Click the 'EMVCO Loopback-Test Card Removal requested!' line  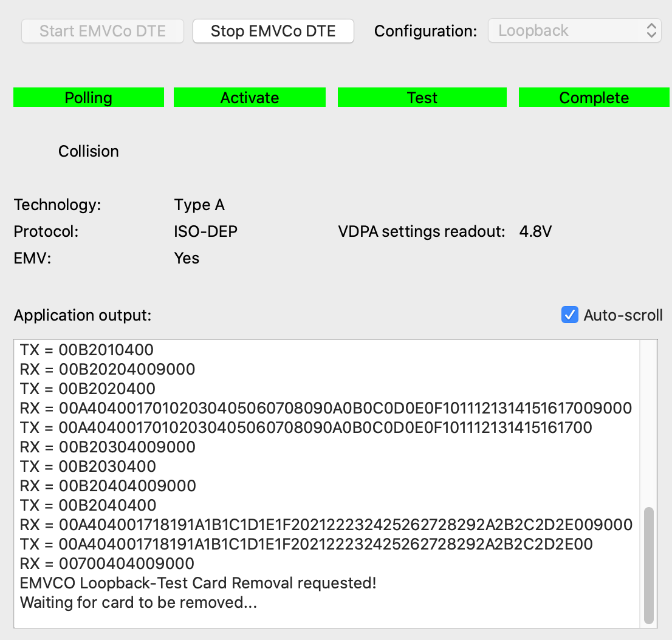click(198, 583)
